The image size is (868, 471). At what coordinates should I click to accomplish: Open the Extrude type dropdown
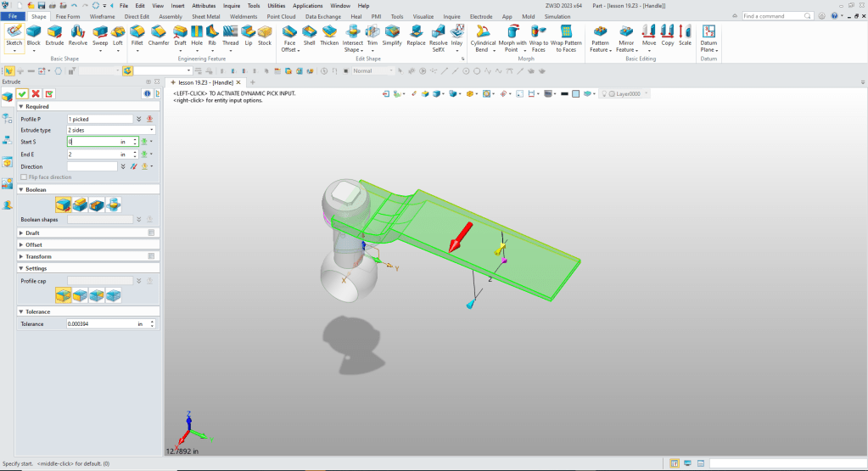(110, 131)
